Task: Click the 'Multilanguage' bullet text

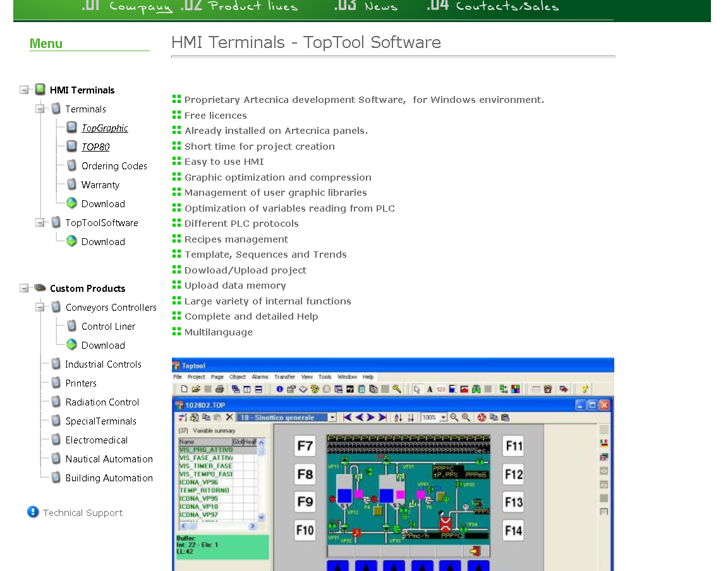Action: pos(219,332)
